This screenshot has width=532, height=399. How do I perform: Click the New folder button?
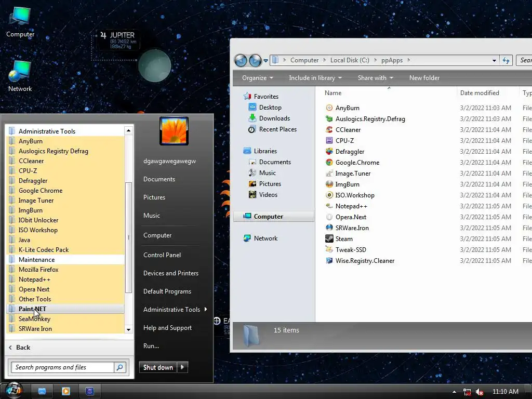click(424, 78)
